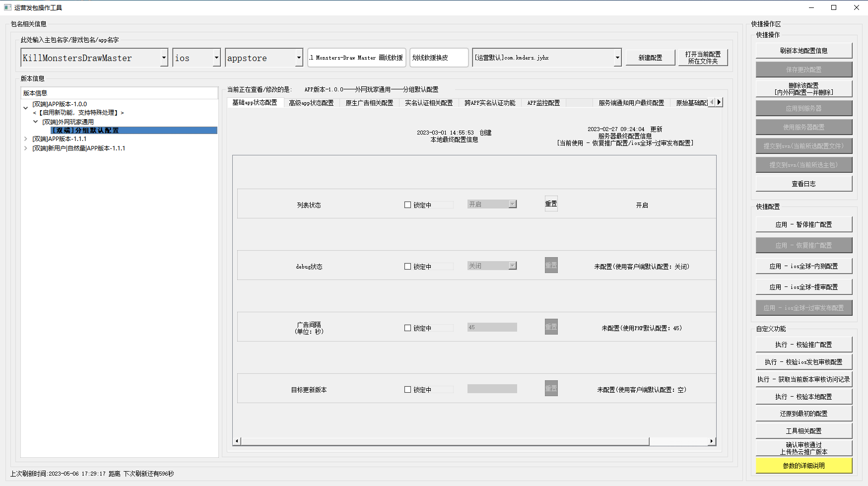The image size is (868, 486).
Task: Click 版本信息 tree header
Action: pos(119,93)
